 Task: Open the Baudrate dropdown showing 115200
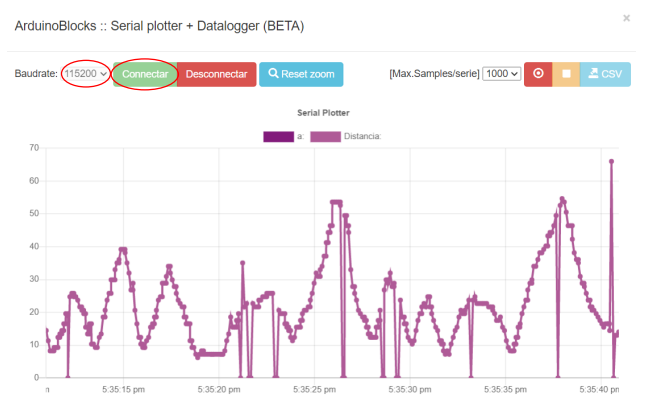(x=85, y=74)
